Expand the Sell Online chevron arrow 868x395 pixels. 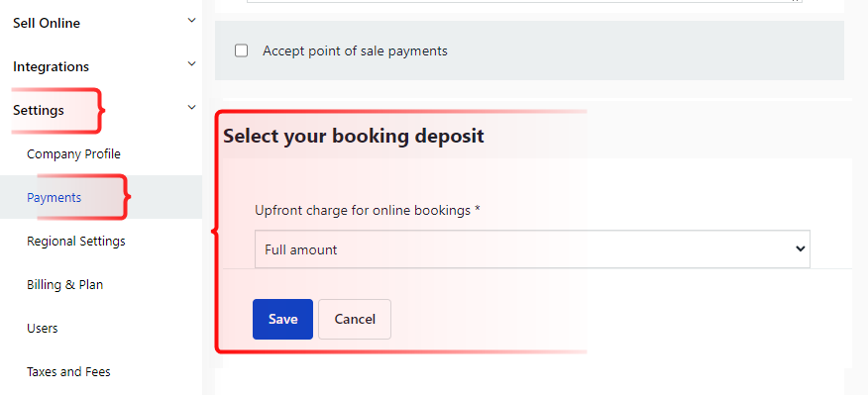tap(191, 21)
